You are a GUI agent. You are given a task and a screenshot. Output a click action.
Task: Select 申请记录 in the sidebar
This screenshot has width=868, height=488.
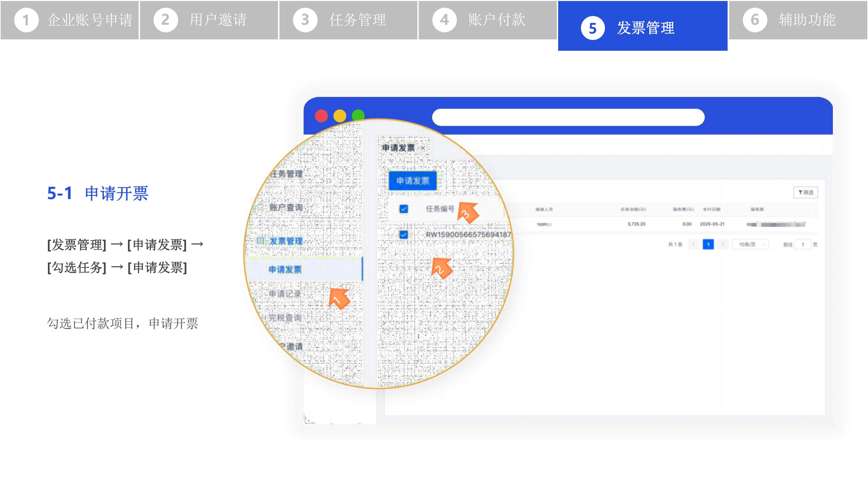285,294
